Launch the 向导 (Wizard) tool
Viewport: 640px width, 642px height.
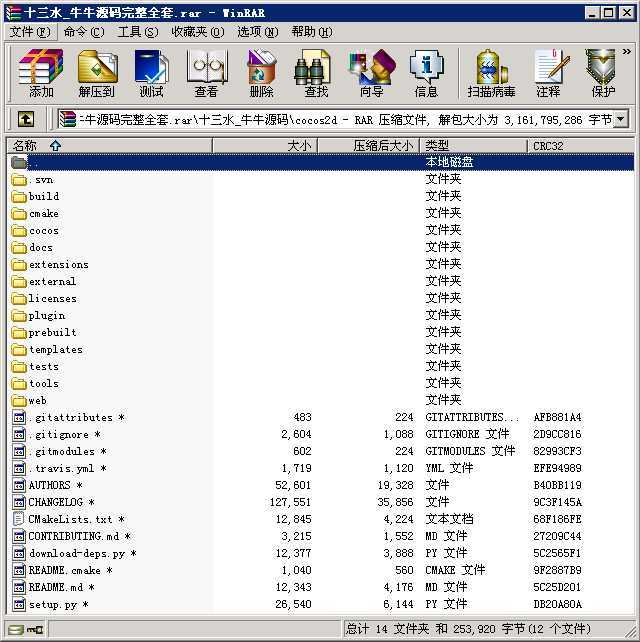[371, 73]
